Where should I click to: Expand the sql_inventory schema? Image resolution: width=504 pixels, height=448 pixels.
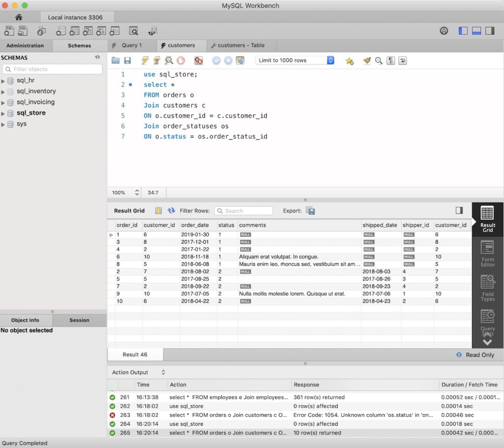click(x=3, y=92)
